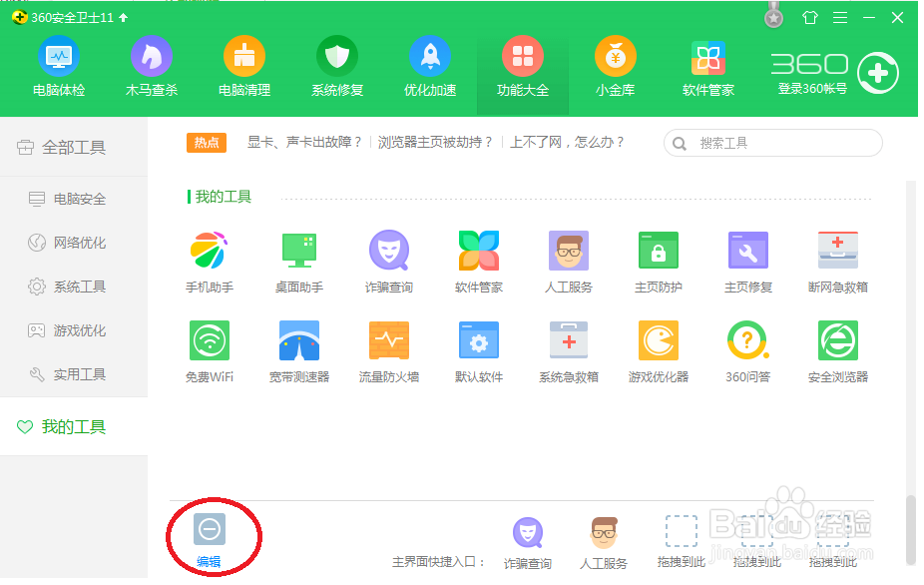Launch 流量防火墙 tool

coord(389,351)
